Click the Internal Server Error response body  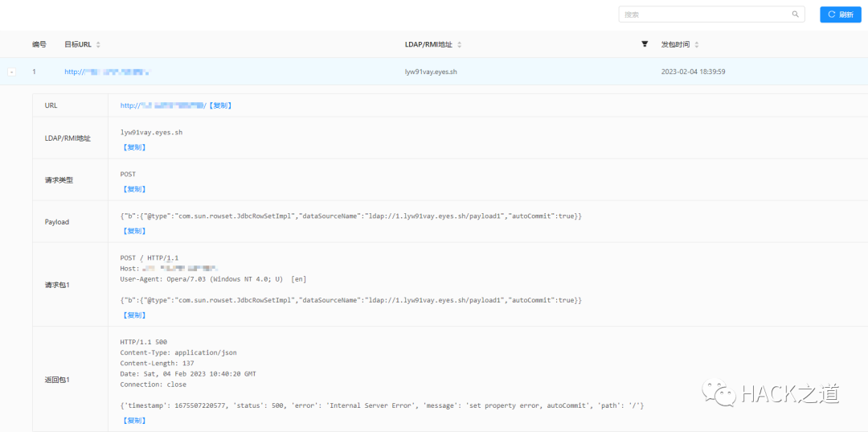click(x=382, y=406)
